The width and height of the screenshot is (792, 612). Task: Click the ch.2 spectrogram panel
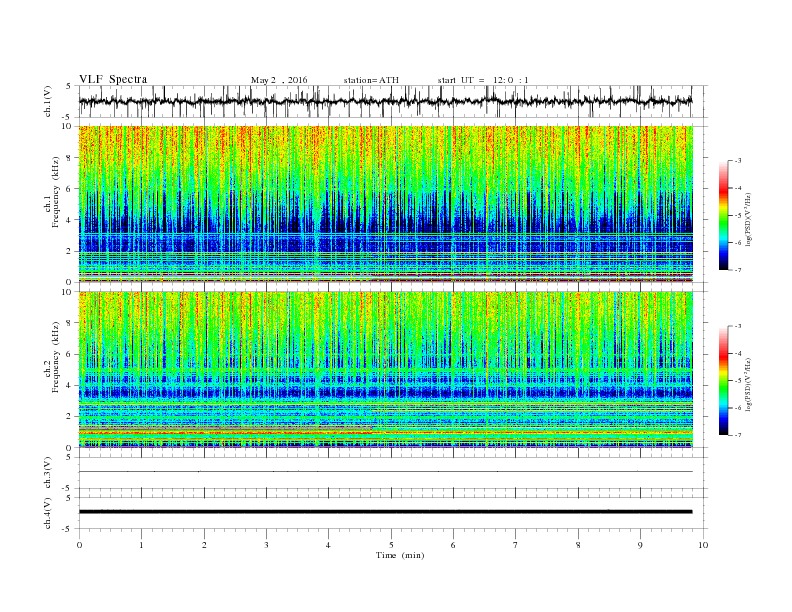tap(385, 370)
